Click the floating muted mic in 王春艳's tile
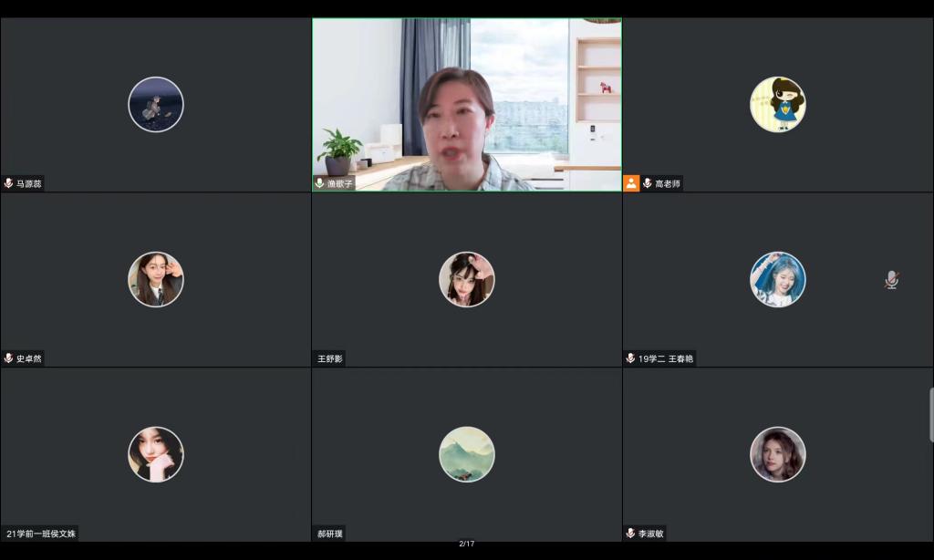 point(891,280)
